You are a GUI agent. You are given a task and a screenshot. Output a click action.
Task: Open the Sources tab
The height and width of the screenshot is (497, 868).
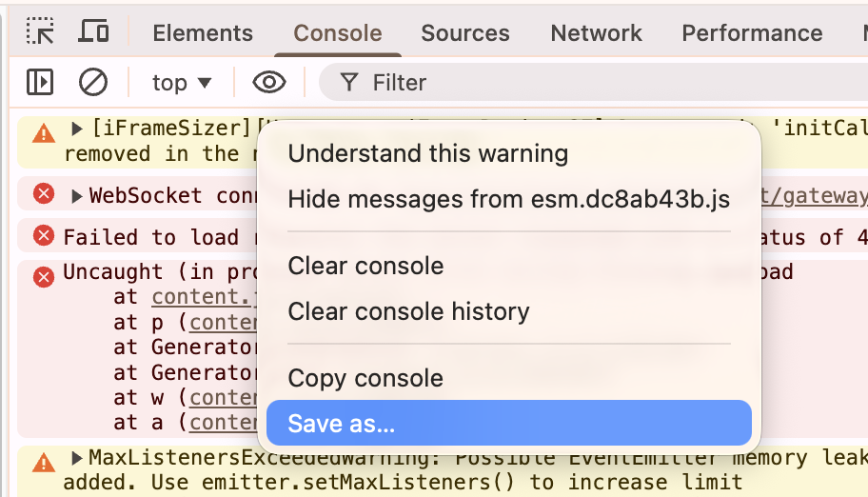pos(465,33)
